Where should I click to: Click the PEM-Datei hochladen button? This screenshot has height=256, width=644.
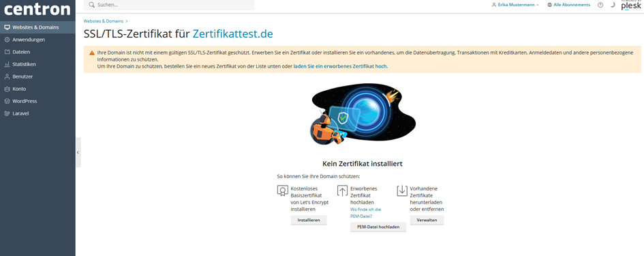coord(378,227)
